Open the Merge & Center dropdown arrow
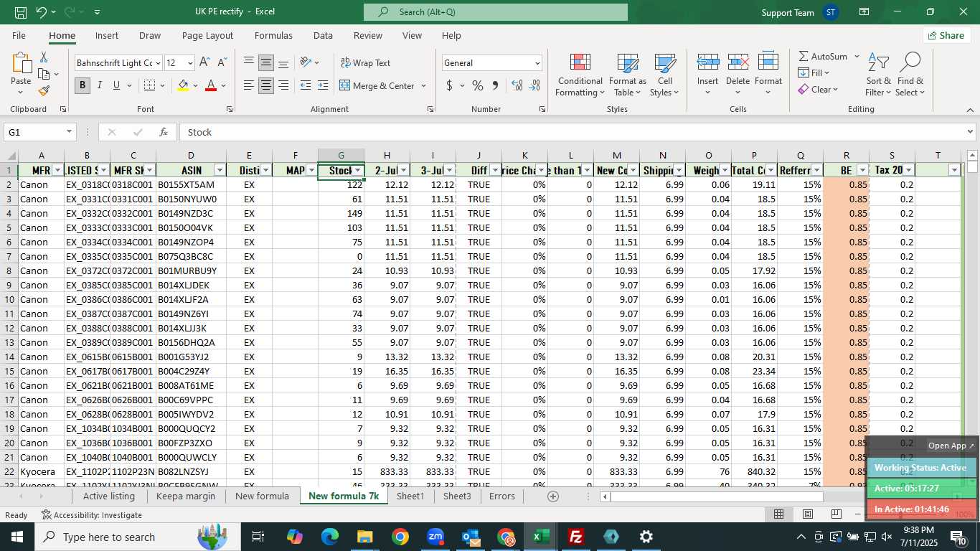Screen dimensions: 980x551 pos(423,85)
